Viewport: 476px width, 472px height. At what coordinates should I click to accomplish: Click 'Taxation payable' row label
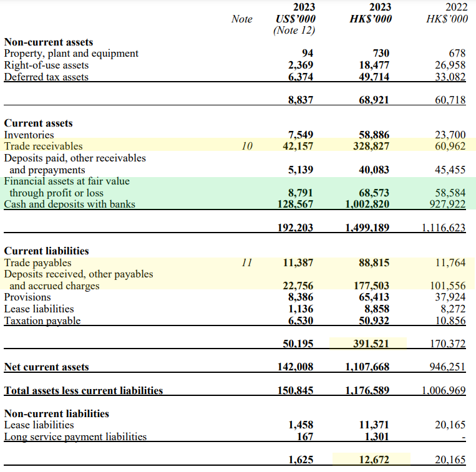pos(42,320)
